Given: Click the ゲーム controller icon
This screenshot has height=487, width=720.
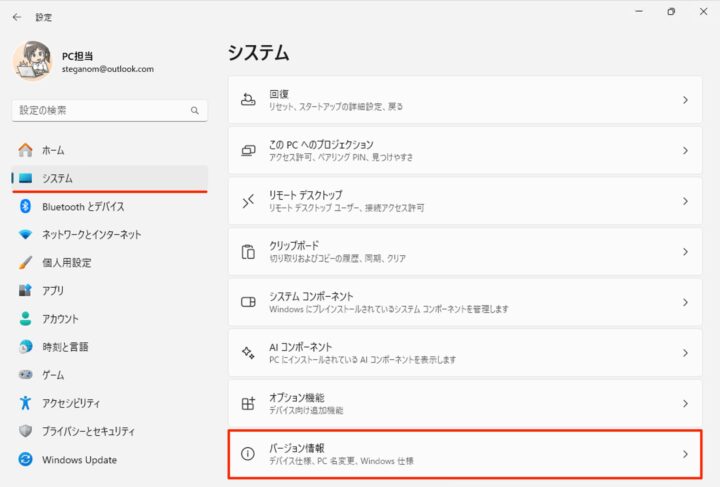Looking at the screenshot, I should click(26, 375).
